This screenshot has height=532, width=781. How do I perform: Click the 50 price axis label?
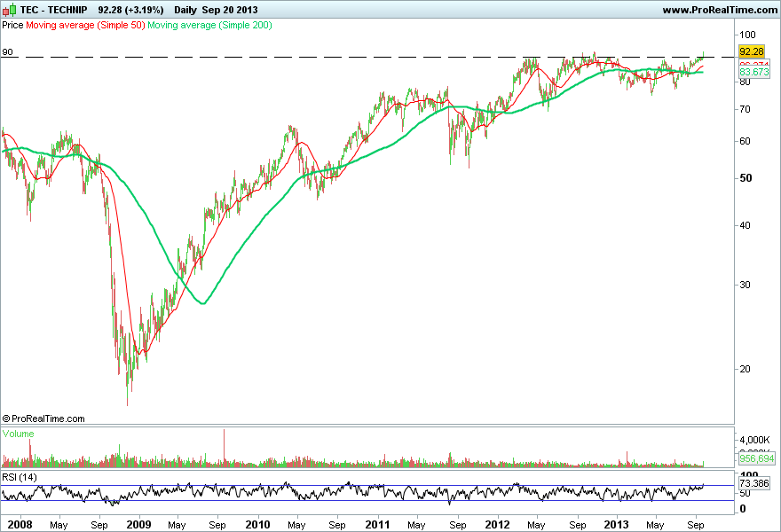745,178
